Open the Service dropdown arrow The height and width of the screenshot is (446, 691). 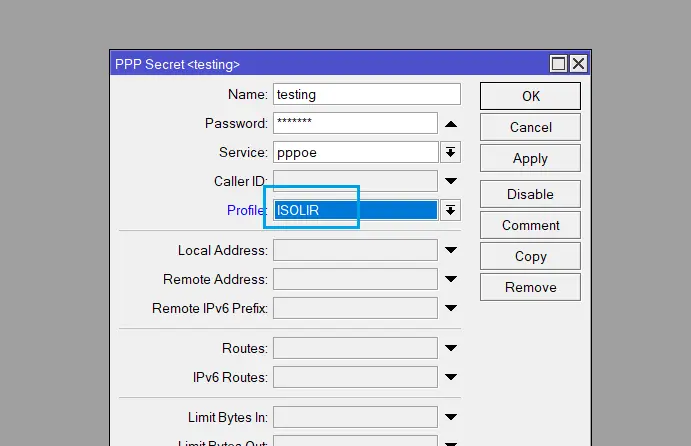(451, 152)
